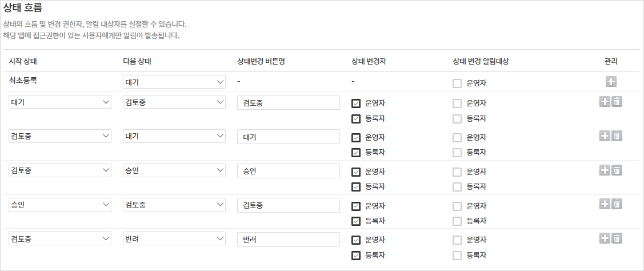The image size is (644, 271).
Task: Add a row below the 검토중→승인 flow
Action: click(605, 170)
